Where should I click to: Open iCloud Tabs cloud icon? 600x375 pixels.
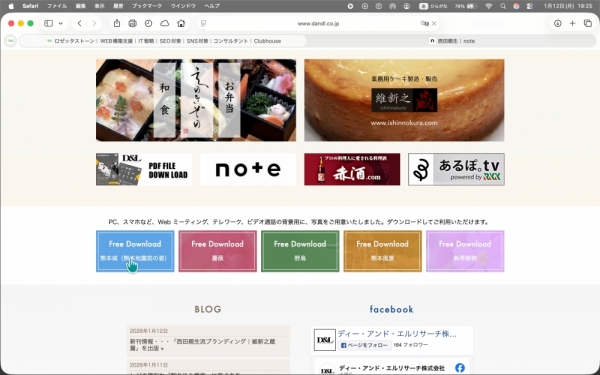pyautogui.click(x=165, y=23)
